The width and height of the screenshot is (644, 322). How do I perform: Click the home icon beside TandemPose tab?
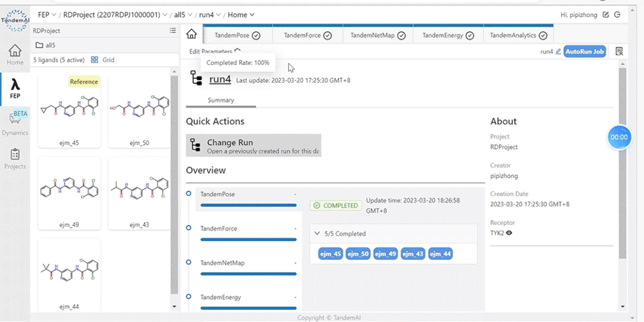(x=191, y=34)
